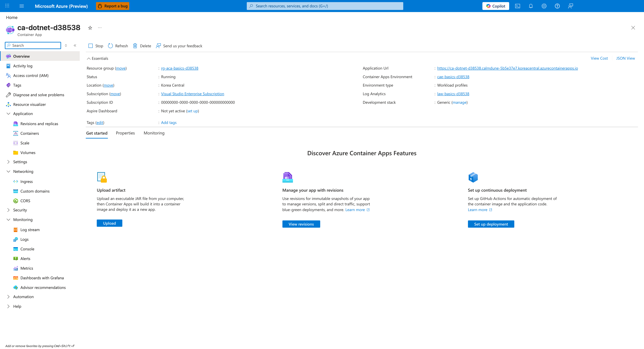Open Copilot from header
Viewport: 644px width, 349px height.
tap(496, 6)
